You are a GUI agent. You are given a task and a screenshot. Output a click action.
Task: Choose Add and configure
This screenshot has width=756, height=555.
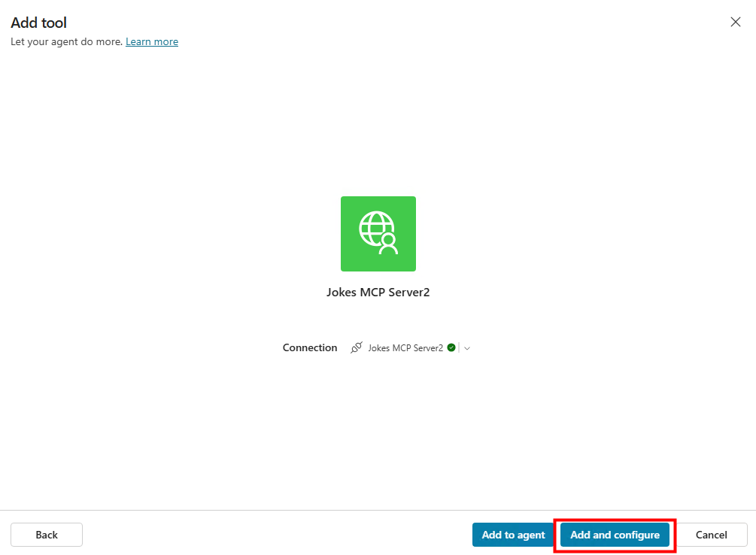(x=615, y=535)
